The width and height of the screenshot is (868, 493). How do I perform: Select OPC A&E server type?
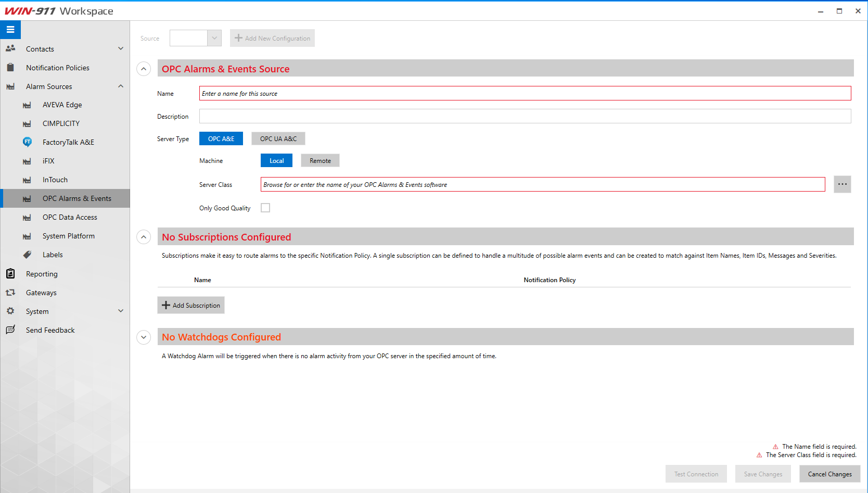point(221,138)
